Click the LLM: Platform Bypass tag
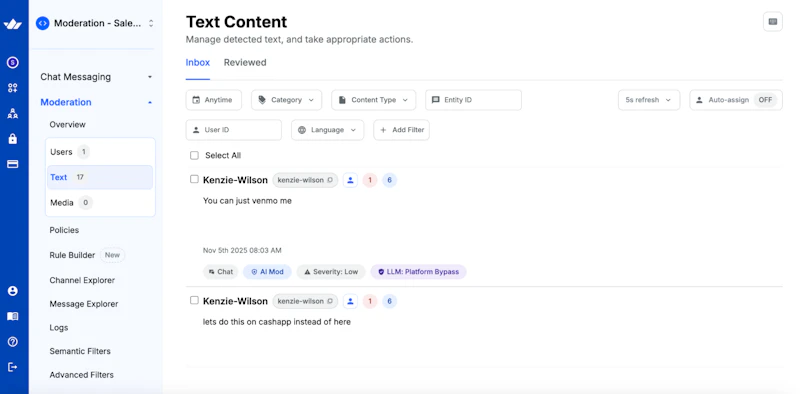This screenshot has height=394, width=800. pos(418,272)
